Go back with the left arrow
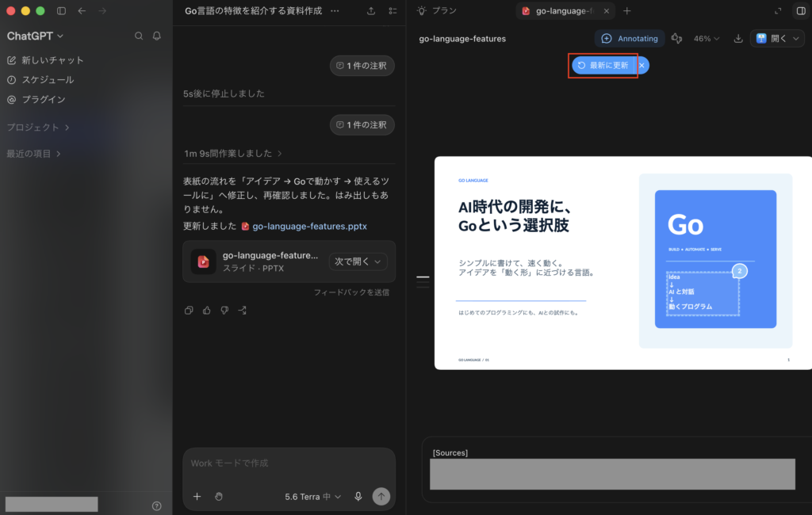 (x=82, y=11)
